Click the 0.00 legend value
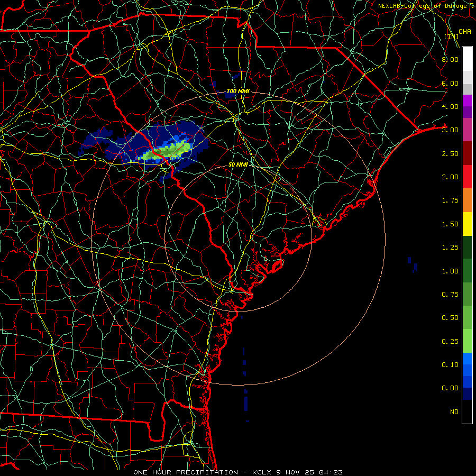The height and width of the screenshot is (476, 476). [450, 388]
